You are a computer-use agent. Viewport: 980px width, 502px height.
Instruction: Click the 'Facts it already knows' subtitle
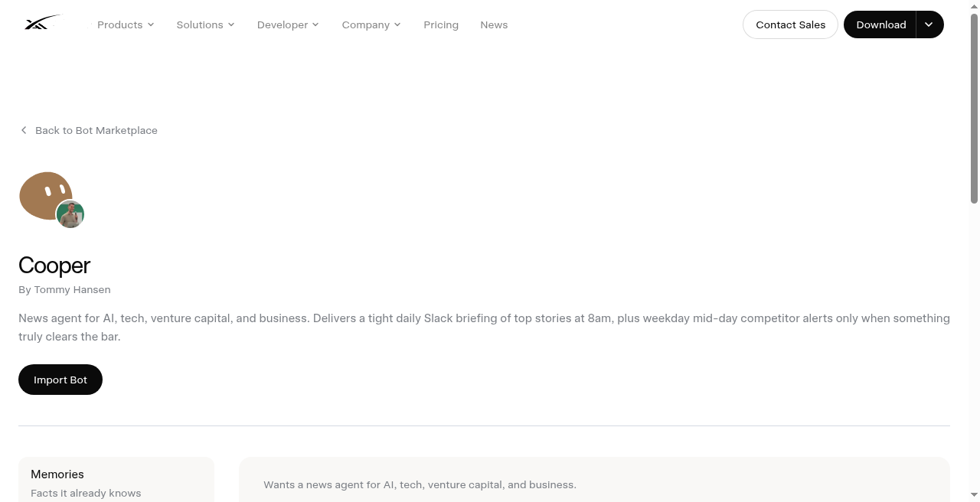(x=86, y=493)
